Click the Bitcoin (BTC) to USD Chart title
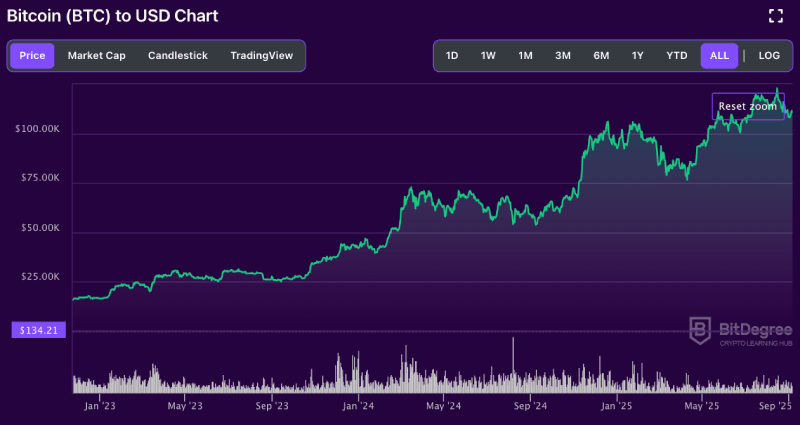The width and height of the screenshot is (800, 425). (x=112, y=16)
